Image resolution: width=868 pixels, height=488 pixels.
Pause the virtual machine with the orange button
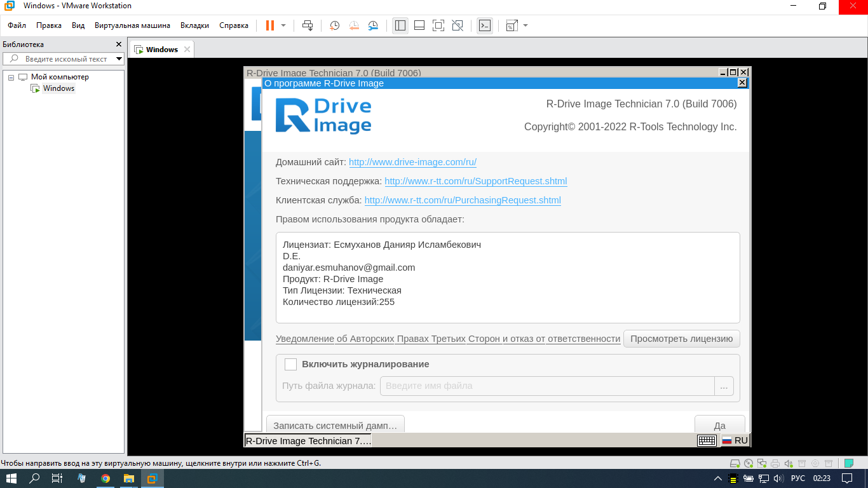270,25
